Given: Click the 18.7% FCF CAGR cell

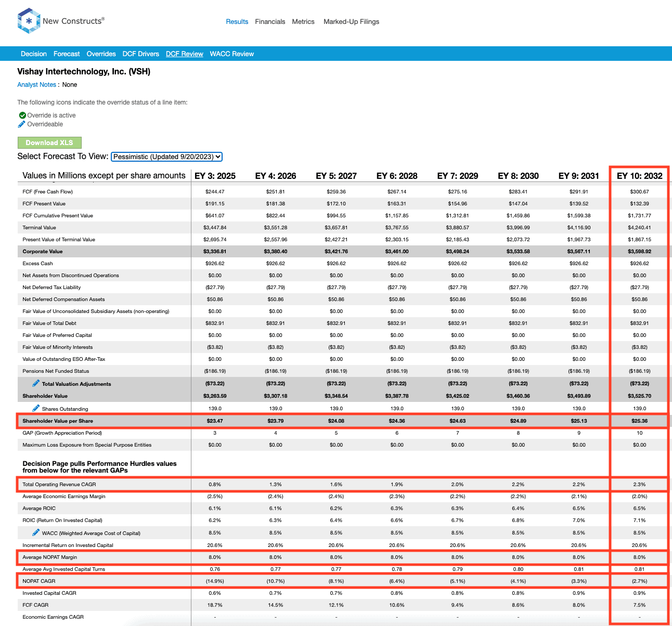Looking at the screenshot, I should [x=215, y=605].
